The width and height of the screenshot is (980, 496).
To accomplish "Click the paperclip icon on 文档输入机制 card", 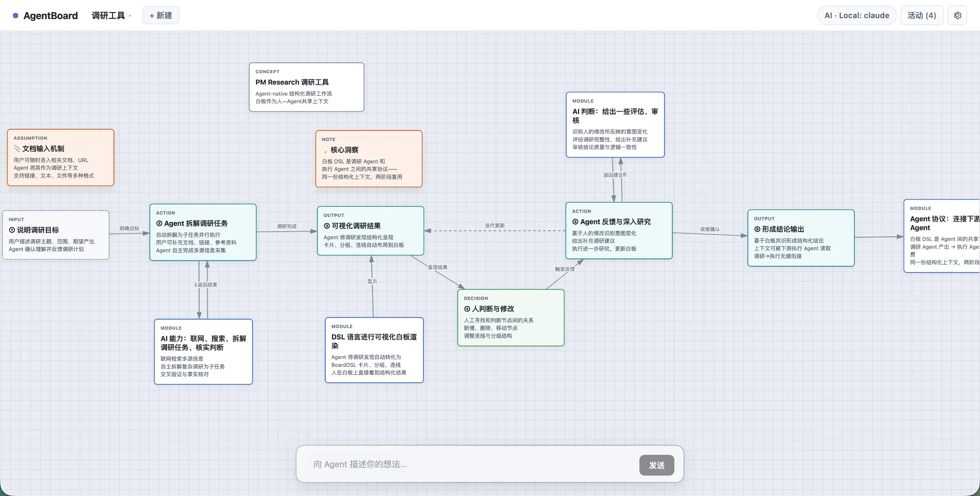I will pyautogui.click(x=17, y=148).
